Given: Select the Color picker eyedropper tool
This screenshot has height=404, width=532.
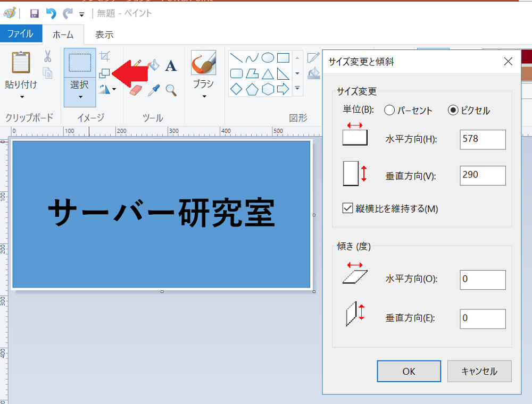Looking at the screenshot, I should click(x=154, y=90).
